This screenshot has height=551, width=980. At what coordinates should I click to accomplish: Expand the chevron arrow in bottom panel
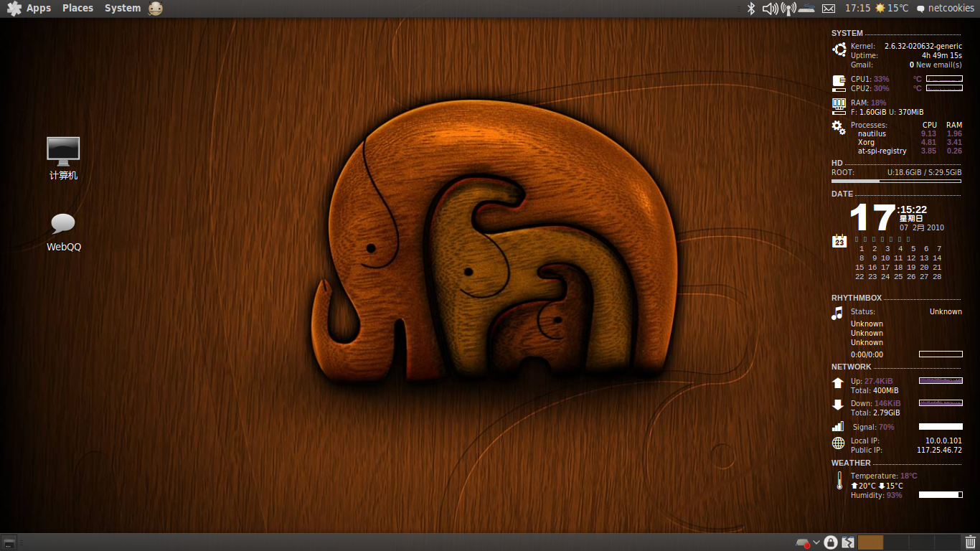[816, 542]
